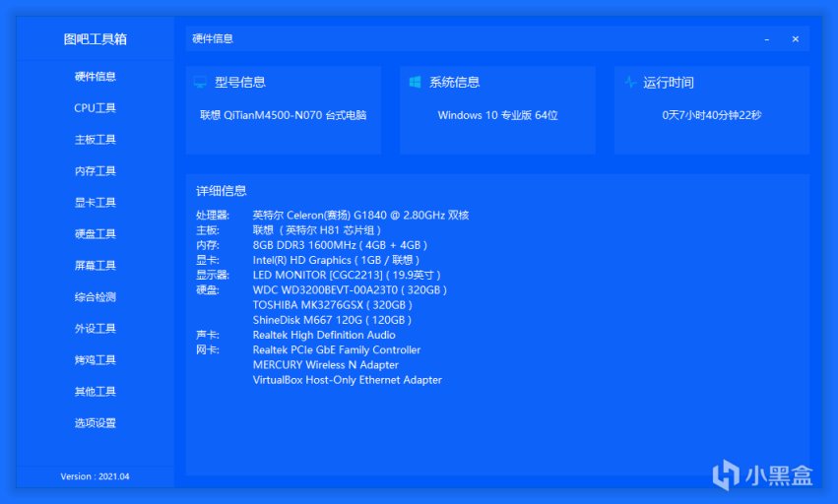Click the 内存: label
This screenshot has width=838, height=504.
point(208,245)
